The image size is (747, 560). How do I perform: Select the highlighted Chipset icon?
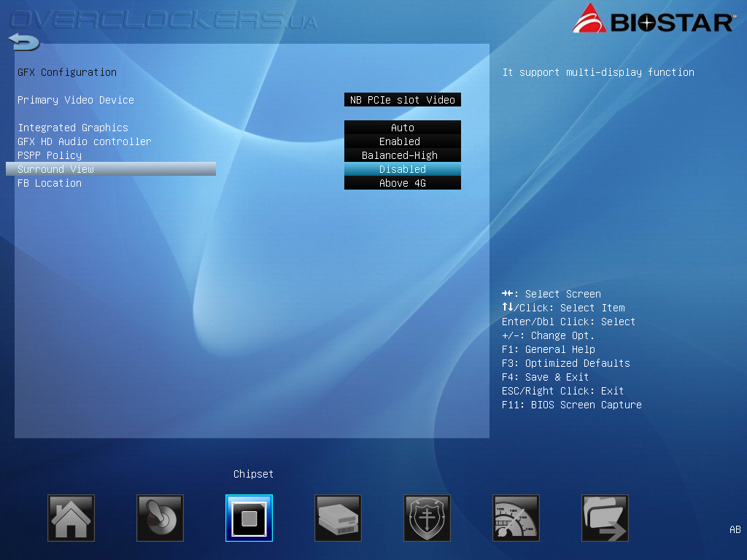coord(249,518)
